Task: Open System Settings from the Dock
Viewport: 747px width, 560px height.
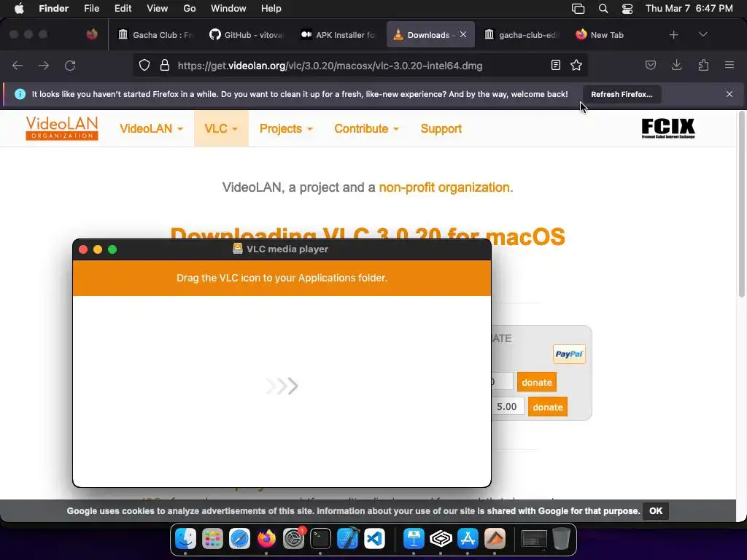Action: [x=293, y=539]
